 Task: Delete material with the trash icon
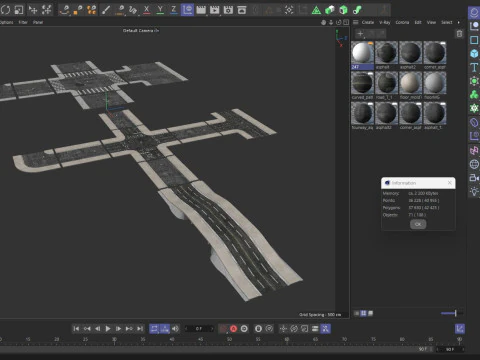pos(459,33)
